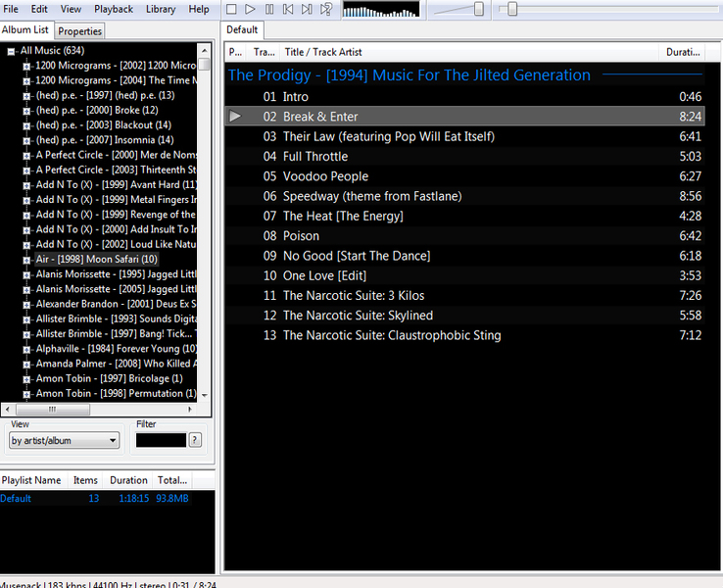Viewport: 723px width, 588px height.
Task: Select track 01 Intro
Action: coord(464,97)
